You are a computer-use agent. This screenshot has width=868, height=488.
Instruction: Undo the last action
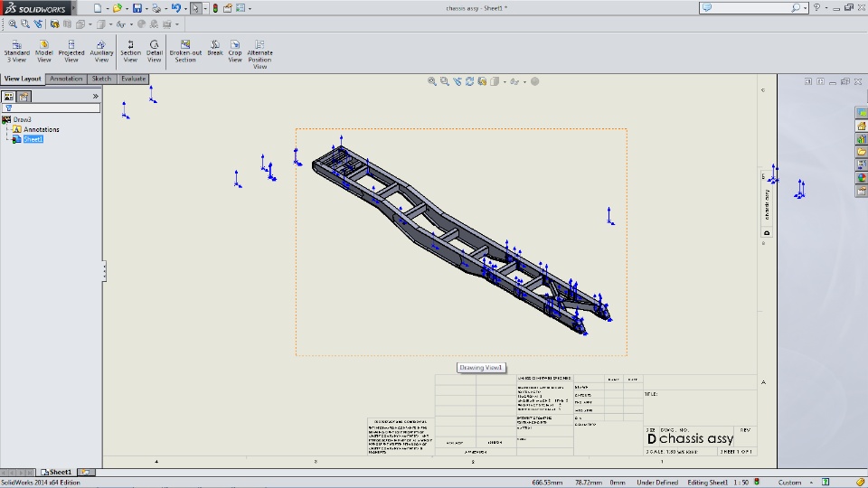point(176,8)
